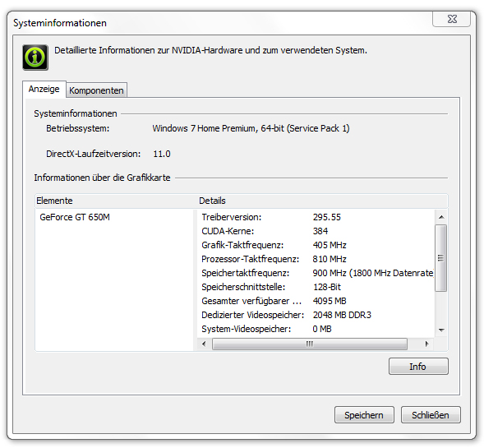Select GeForce GT 650M in Elemente list
Screen dimensions: 484x448
75,217
